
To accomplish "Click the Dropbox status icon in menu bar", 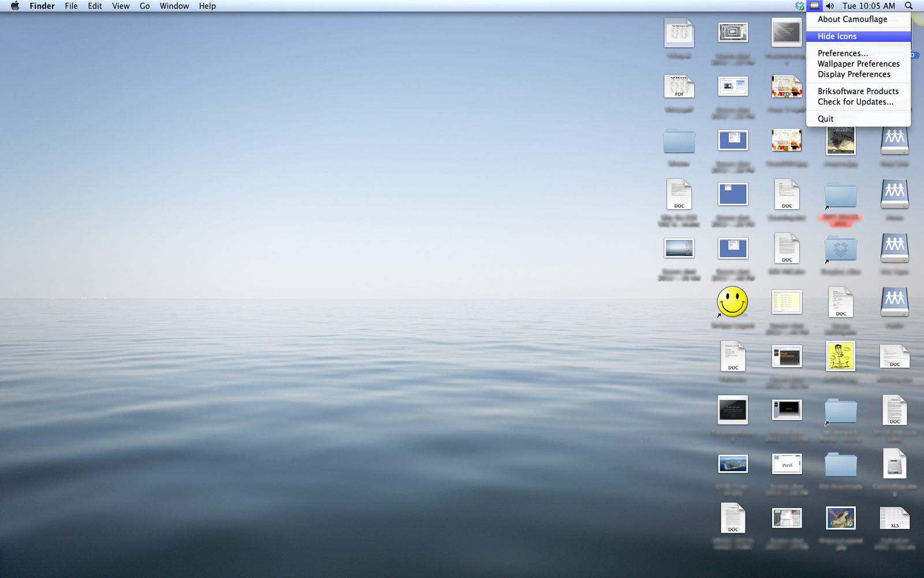I will point(799,6).
